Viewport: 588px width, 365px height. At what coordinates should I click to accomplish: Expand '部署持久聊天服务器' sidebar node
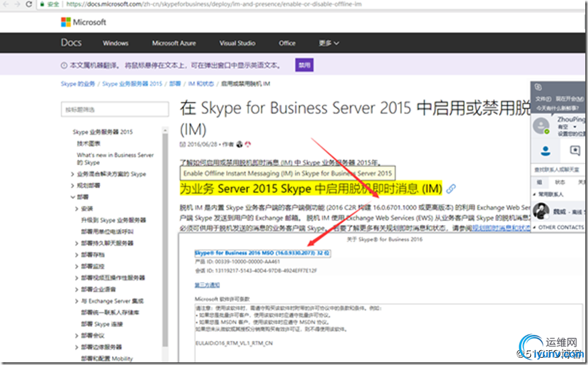tap(76, 243)
